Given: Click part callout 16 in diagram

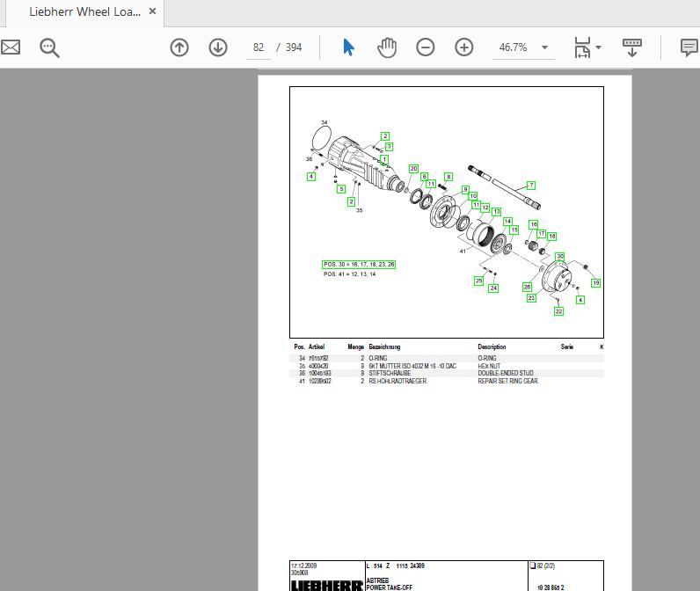Looking at the screenshot, I should [x=534, y=224].
